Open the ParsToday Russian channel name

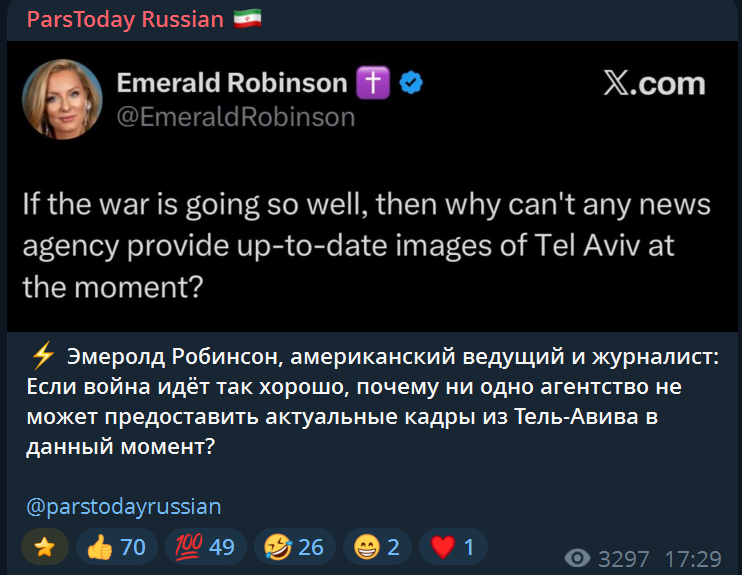tap(125, 20)
